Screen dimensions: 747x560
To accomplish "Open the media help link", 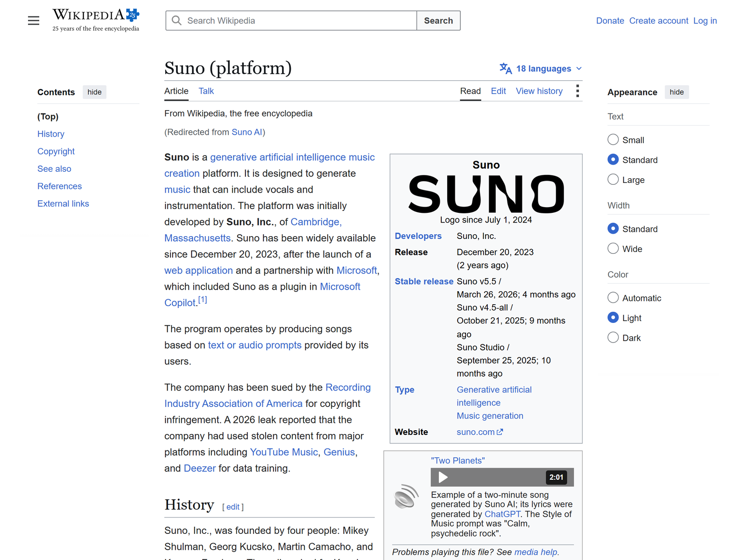I will pyautogui.click(x=536, y=552).
